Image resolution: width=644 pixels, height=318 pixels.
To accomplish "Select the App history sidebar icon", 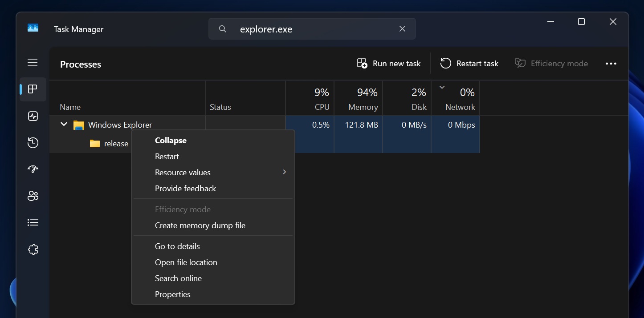I will (x=33, y=142).
